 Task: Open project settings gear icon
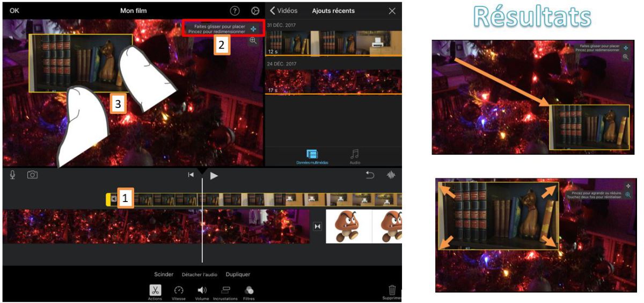click(255, 11)
